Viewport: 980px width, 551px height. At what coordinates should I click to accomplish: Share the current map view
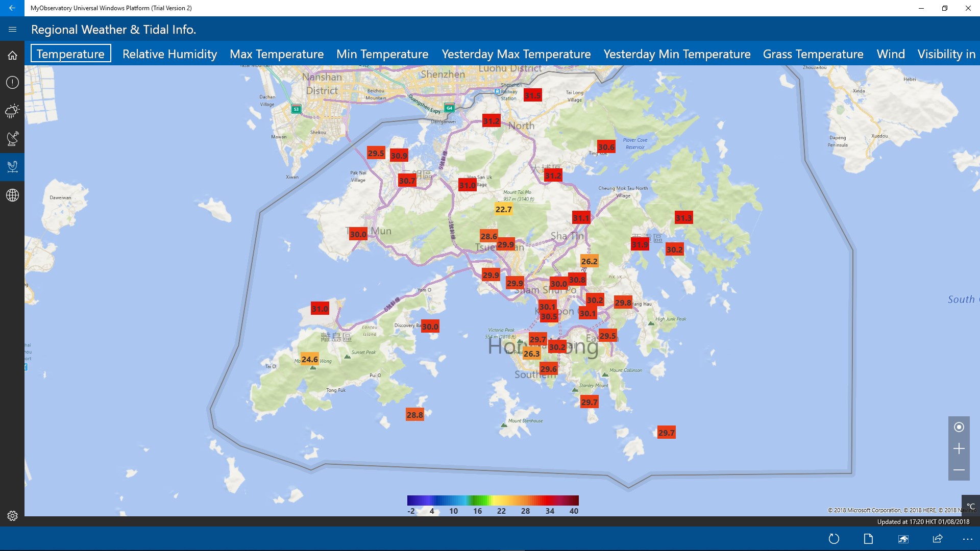pos(938,539)
